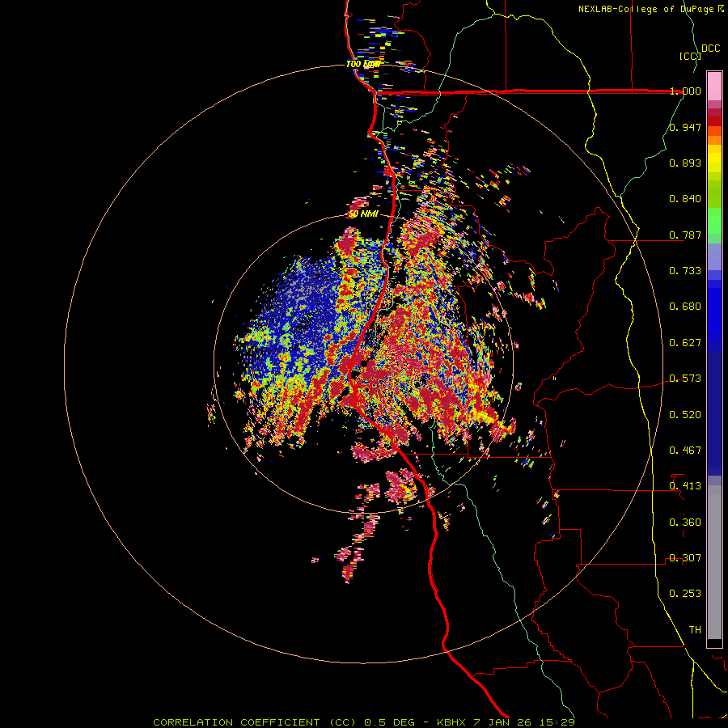Click the TH threshold label on the scale
728x728 pixels.
(x=695, y=630)
